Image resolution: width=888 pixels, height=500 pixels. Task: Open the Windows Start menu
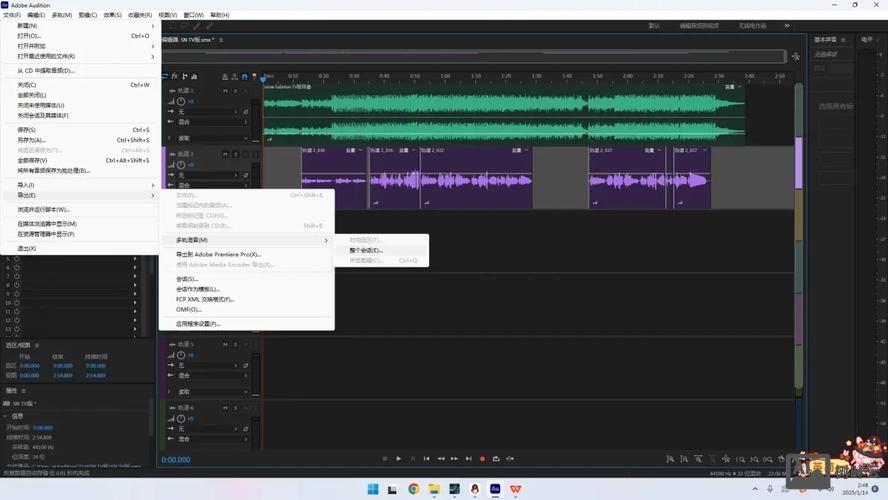point(372,489)
